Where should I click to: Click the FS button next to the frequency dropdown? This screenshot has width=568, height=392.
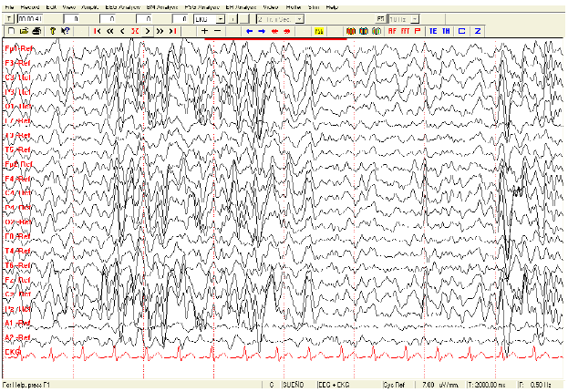click(380, 19)
